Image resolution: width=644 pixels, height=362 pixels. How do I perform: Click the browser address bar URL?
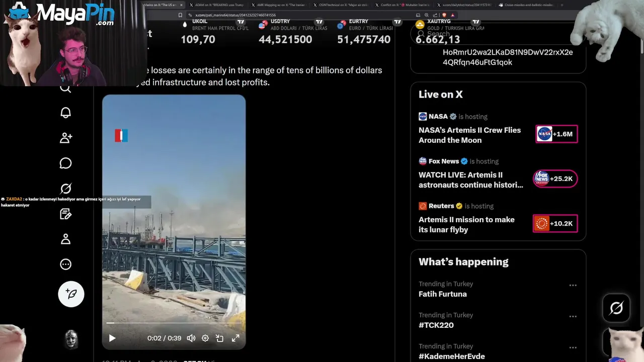click(235, 15)
